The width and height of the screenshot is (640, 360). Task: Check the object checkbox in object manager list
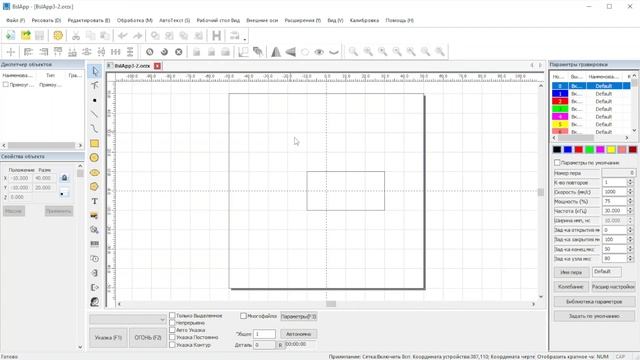click(x=6, y=84)
